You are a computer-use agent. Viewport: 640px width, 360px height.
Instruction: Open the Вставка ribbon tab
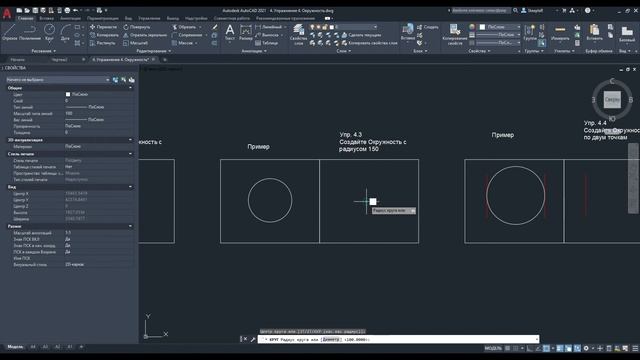46,18
